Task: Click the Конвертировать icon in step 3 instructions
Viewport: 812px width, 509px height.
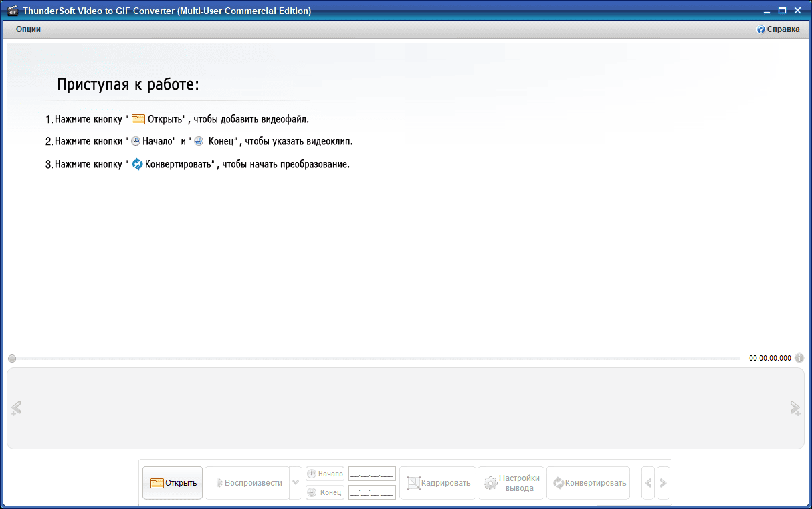Action: click(x=138, y=164)
